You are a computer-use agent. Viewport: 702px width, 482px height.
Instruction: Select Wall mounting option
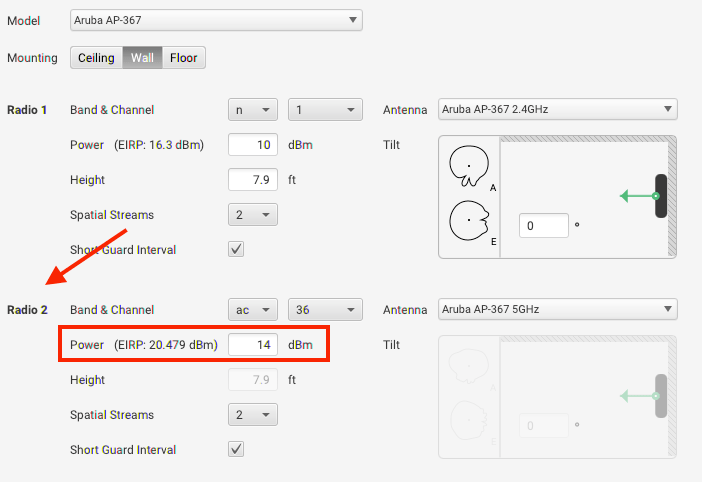tap(142, 58)
